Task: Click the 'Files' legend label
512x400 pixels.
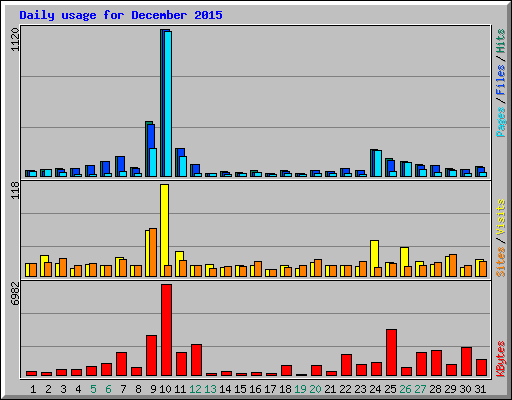Action: click(500, 79)
